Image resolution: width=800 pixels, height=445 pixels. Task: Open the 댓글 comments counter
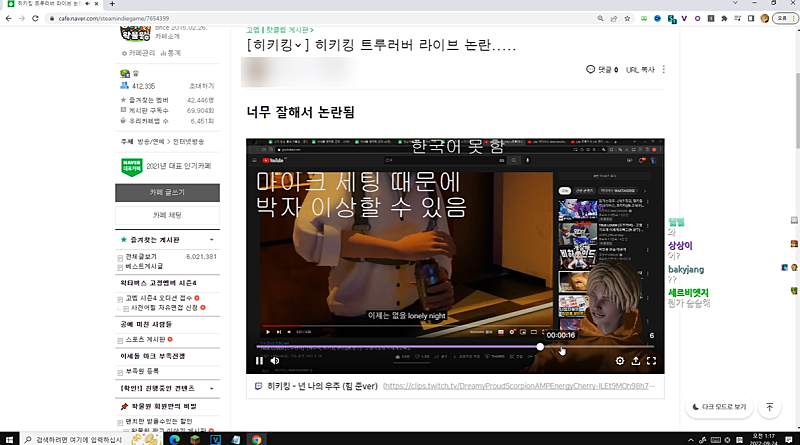(608, 69)
